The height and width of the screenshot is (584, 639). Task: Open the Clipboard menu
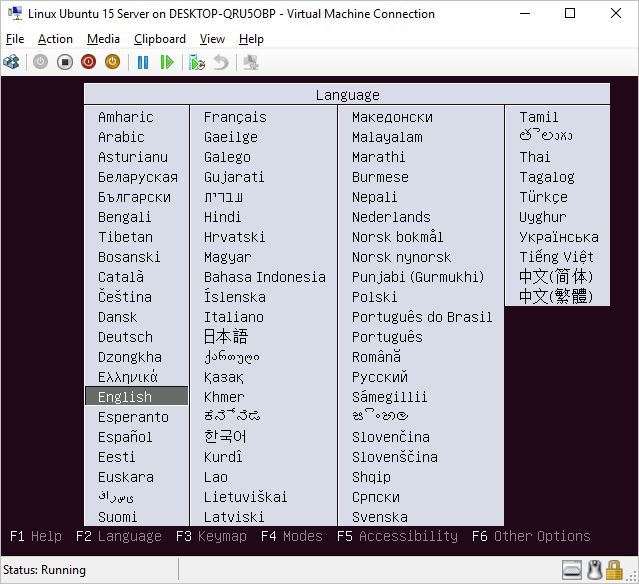[159, 39]
